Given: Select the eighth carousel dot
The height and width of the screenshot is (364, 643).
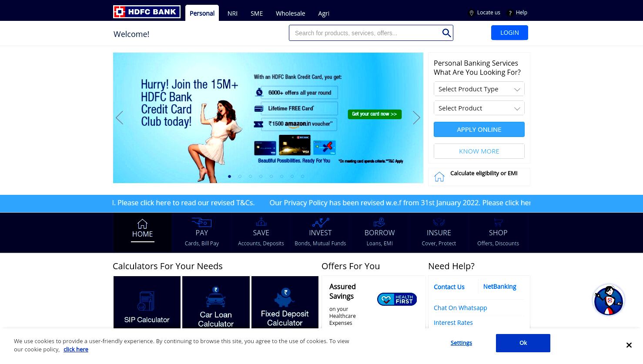Looking at the screenshot, I should point(302,176).
